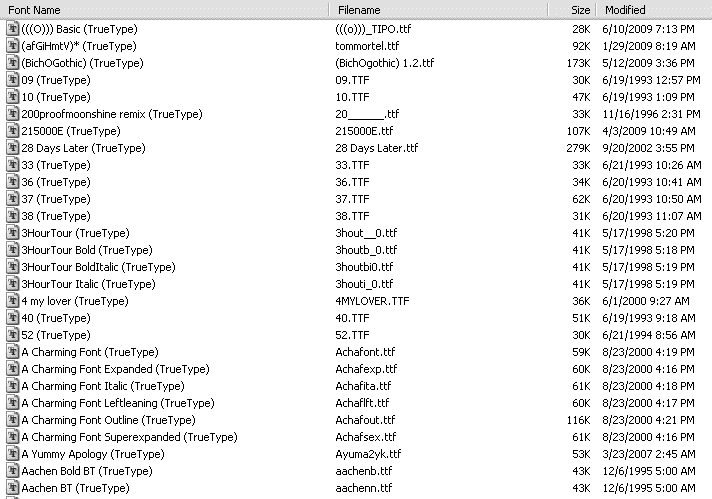This screenshot has width=712, height=499.
Task: Select the A Charming Font Superexpanded entry
Action: pyautogui.click(x=129, y=437)
